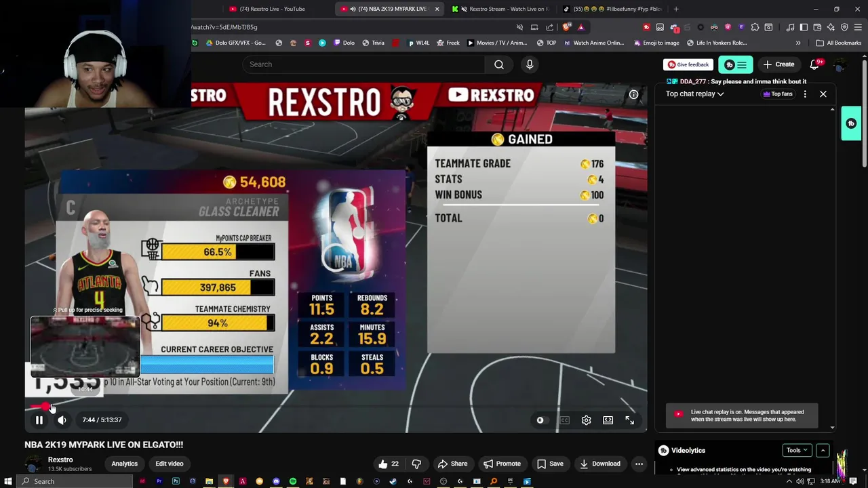Click the Brave Shields lion icon
868x488 pixels.
tap(567, 27)
